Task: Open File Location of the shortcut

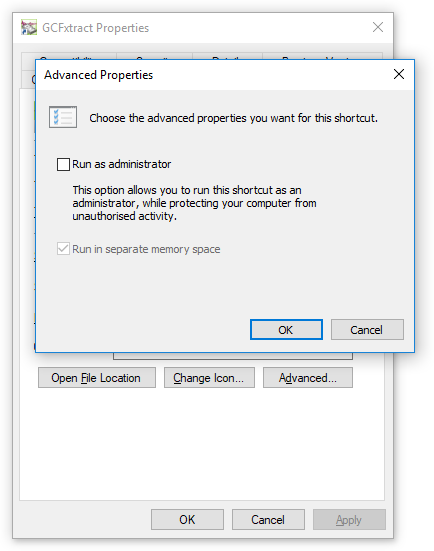Action: point(97,378)
